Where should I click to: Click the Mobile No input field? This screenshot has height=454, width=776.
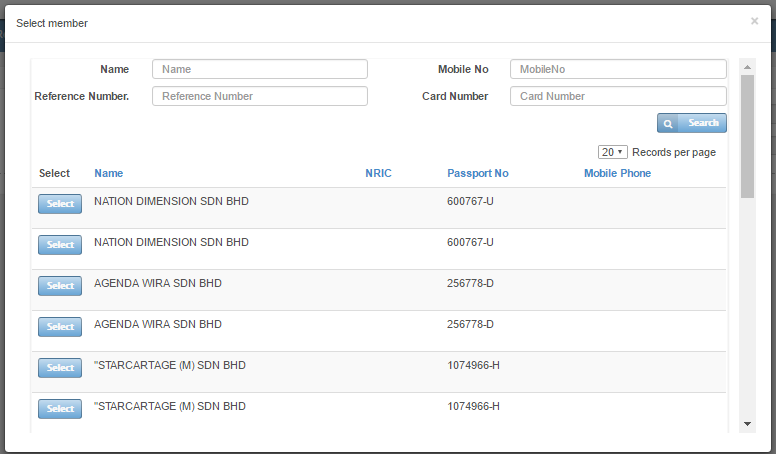pyautogui.click(x=618, y=69)
